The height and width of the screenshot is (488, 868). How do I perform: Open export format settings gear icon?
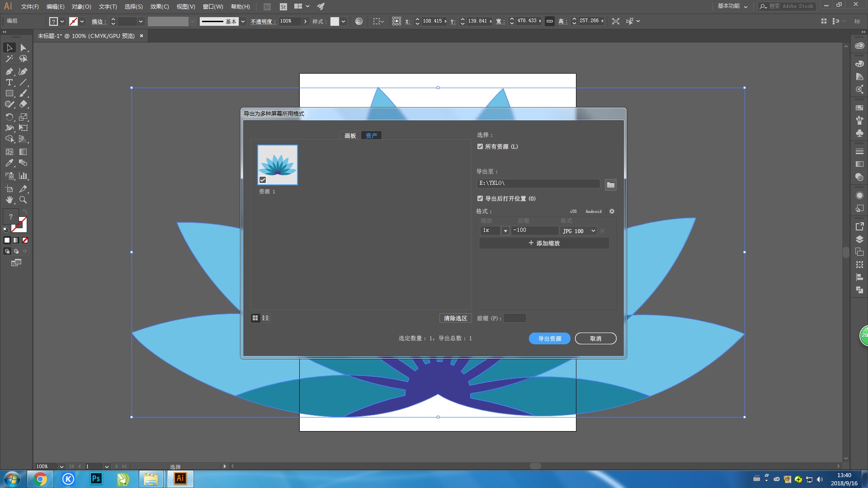[x=612, y=211]
